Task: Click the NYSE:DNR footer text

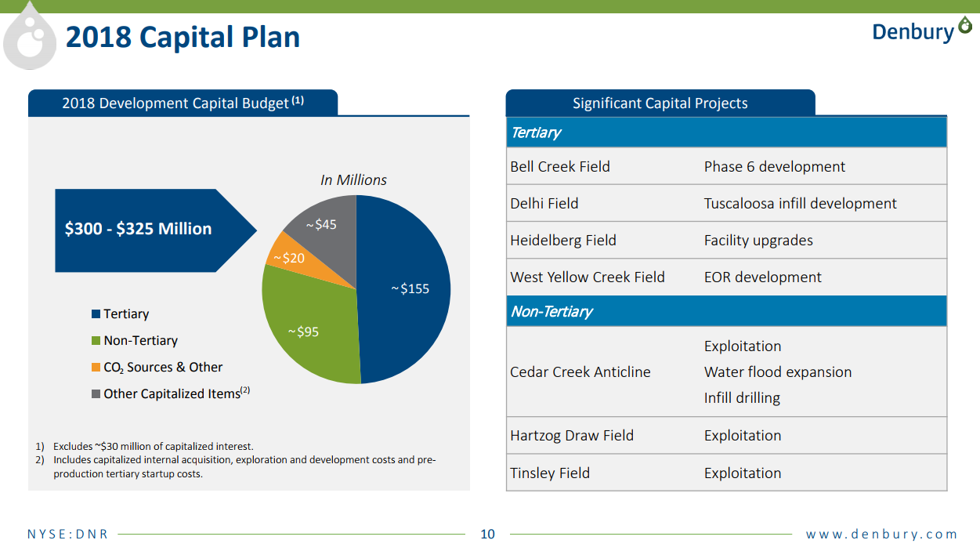Action: click(67, 535)
